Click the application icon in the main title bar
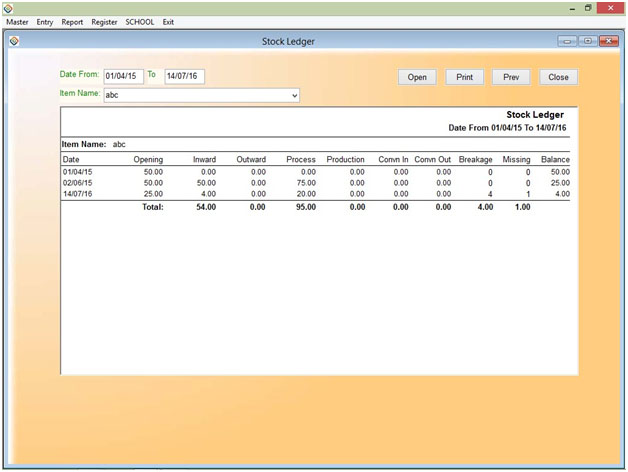 [x=8, y=7]
